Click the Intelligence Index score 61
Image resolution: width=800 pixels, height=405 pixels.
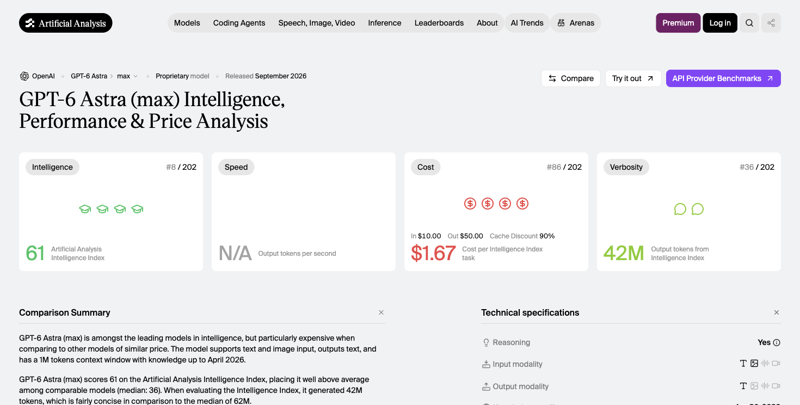35,253
